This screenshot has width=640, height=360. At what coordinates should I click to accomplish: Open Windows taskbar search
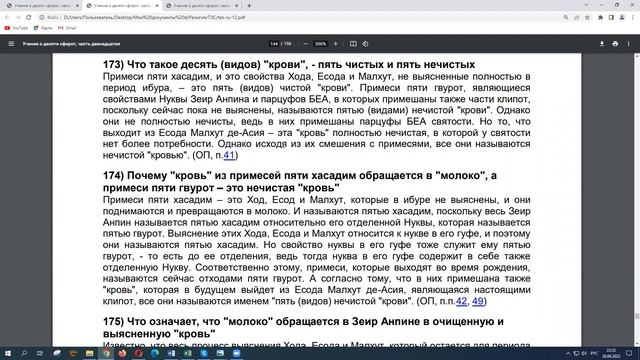point(24,353)
